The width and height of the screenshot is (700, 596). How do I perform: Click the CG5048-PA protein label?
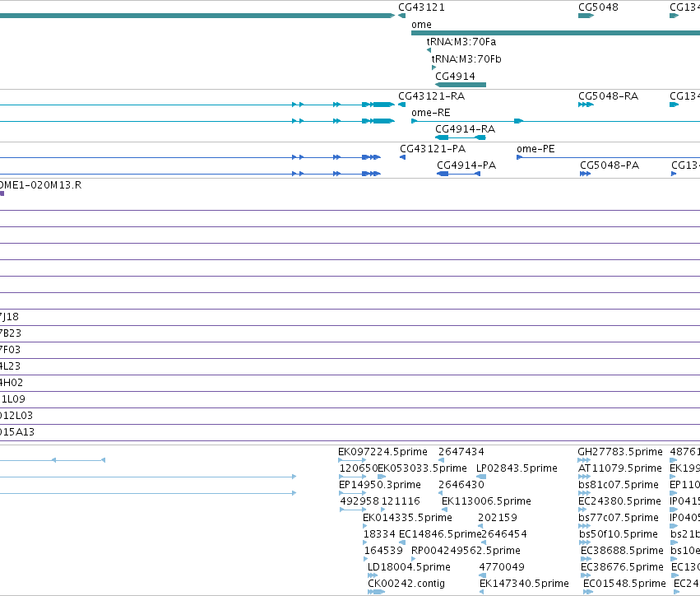point(610,165)
